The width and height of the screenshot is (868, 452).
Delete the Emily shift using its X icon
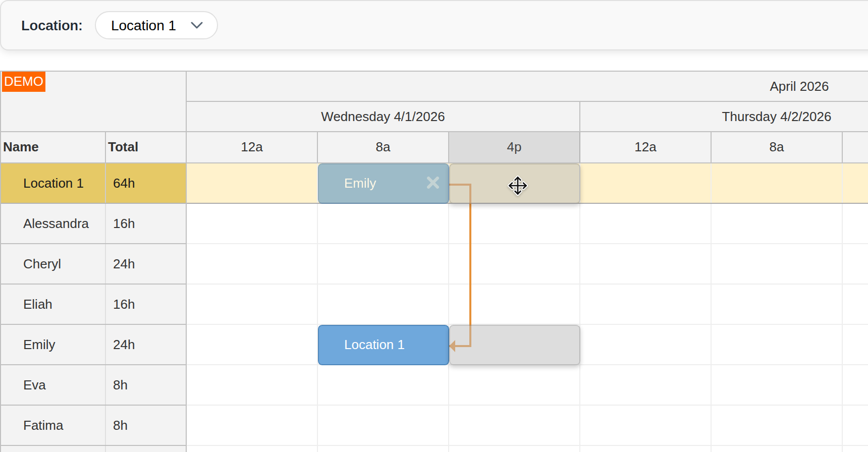tap(432, 183)
